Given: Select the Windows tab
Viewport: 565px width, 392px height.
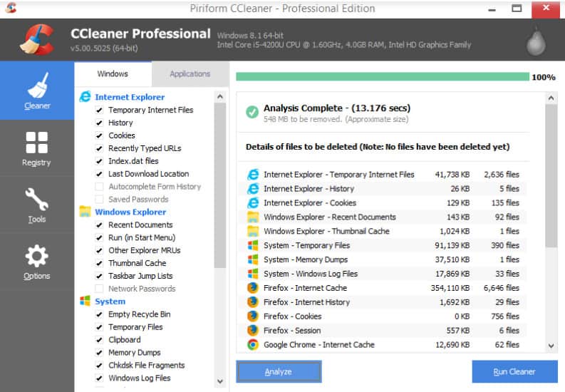Looking at the screenshot, I should (113, 73).
